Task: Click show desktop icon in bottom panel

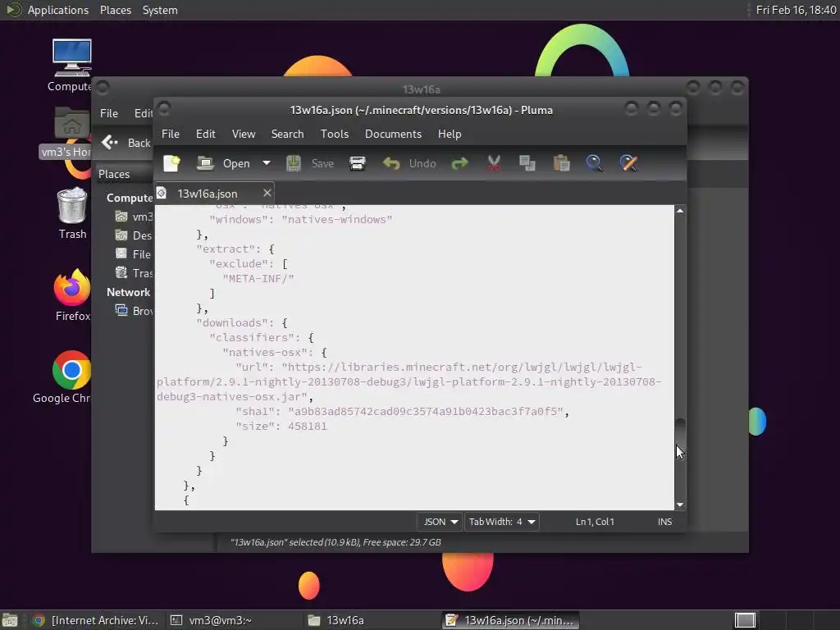Action: [x=10, y=621]
